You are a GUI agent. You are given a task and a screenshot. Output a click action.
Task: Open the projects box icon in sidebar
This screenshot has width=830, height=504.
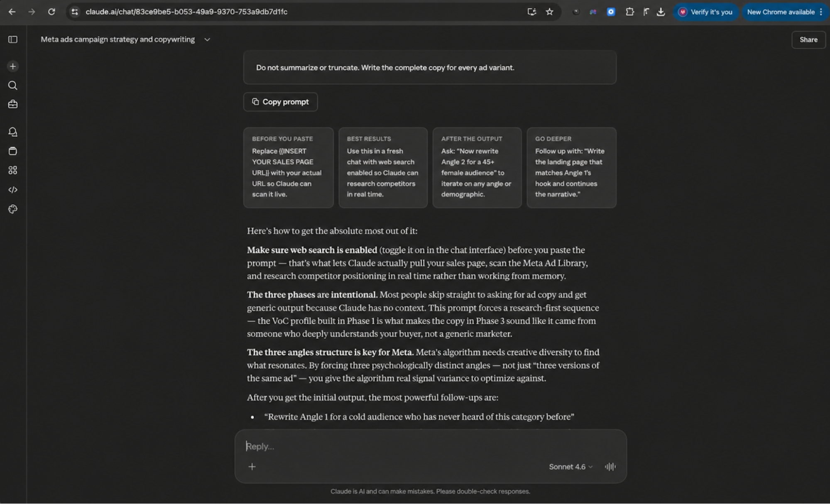point(13,151)
